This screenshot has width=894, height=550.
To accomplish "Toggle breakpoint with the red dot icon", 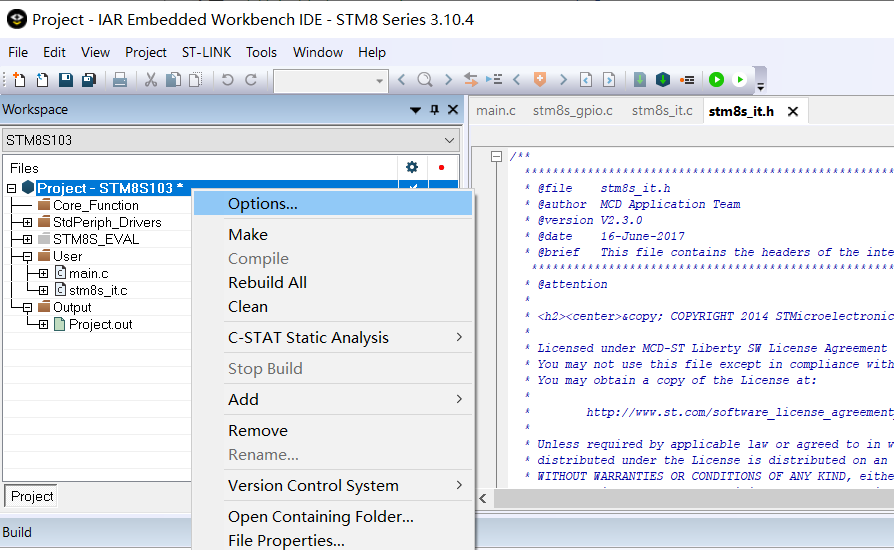I will [x=687, y=80].
